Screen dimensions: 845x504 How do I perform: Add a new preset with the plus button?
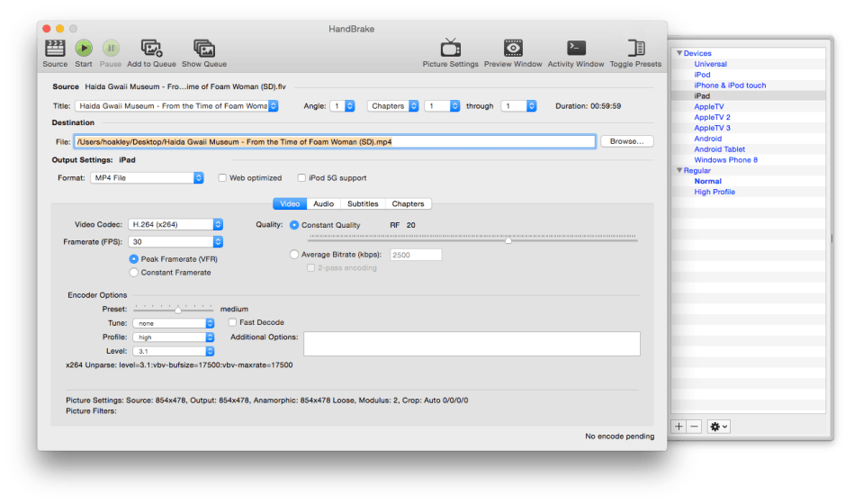pos(679,427)
